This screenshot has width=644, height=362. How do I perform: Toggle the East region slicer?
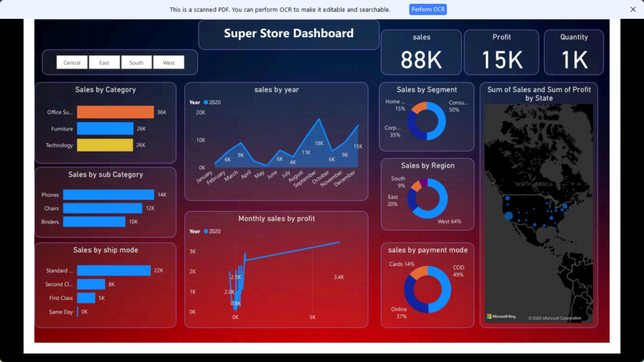coord(104,62)
